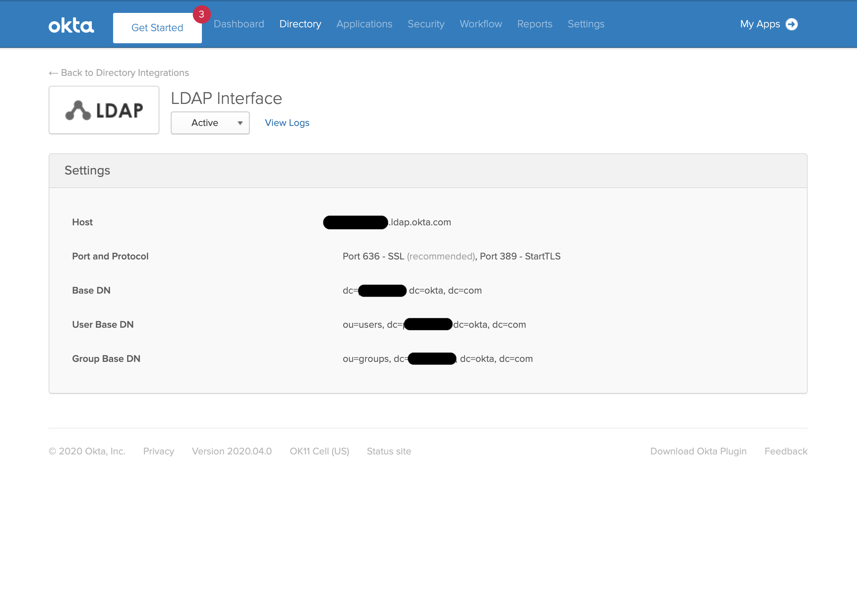Click the Okta logo
The width and height of the screenshot is (857, 616).
click(71, 25)
